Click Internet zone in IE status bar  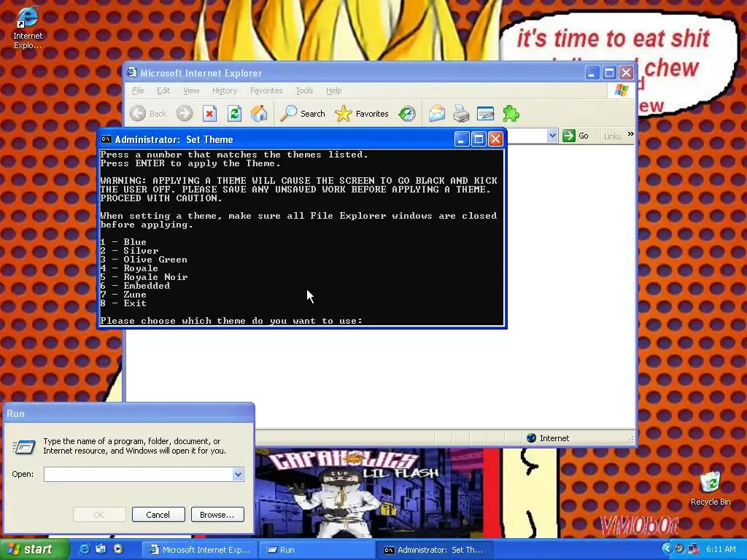pyautogui.click(x=549, y=438)
